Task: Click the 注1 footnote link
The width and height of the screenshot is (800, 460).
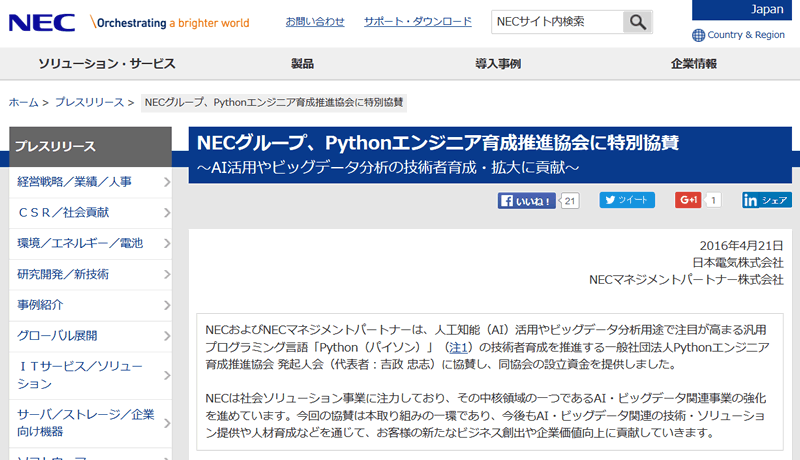Action: click(x=458, y=347)
